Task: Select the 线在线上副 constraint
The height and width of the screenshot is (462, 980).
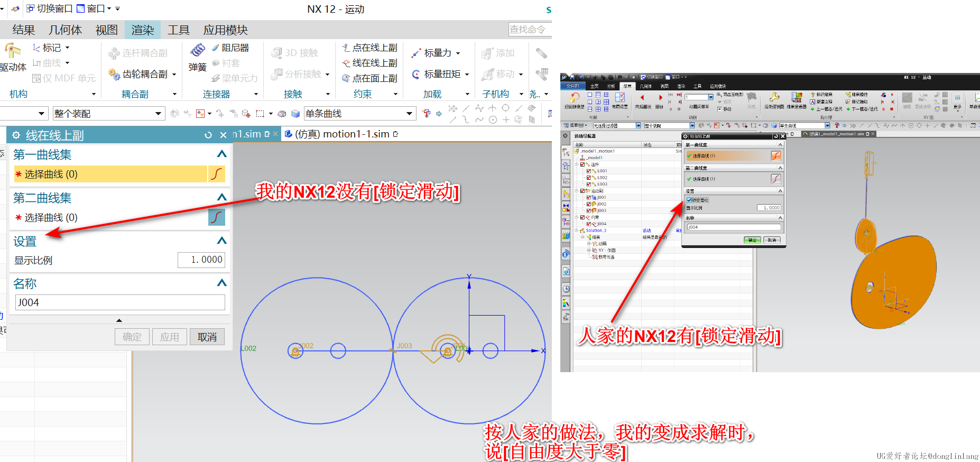Action: [369, 63]
